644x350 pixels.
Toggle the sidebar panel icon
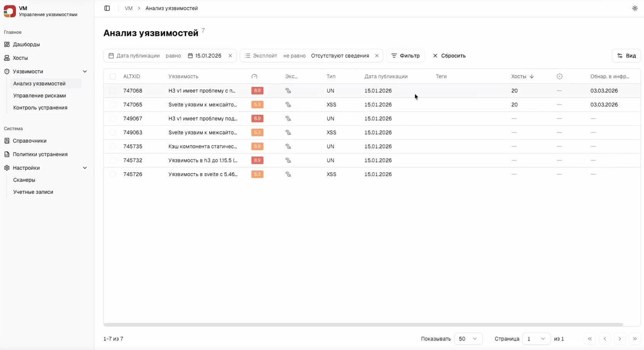coord(107,8)
